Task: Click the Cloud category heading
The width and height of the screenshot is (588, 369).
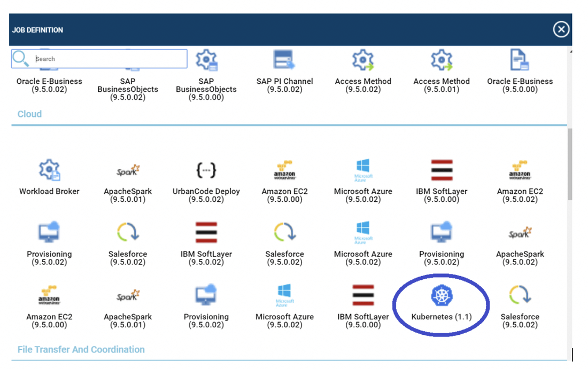Action: (x=29, y=114)
